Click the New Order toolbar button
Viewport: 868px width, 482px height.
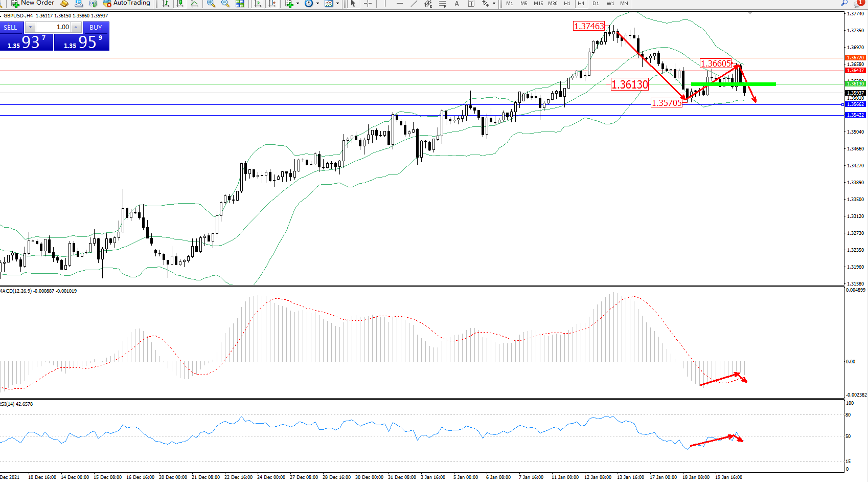pyautogui.click(x=33, y=3)
